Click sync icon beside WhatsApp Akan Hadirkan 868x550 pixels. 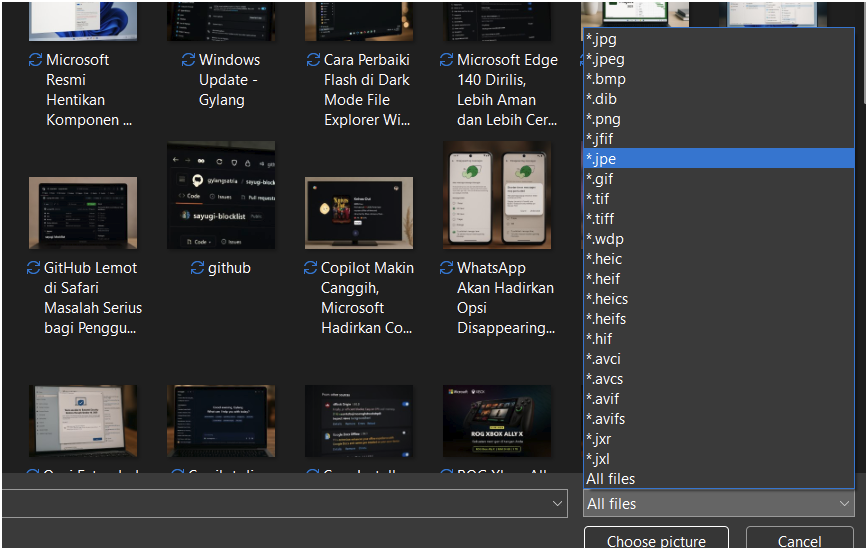(446, 268)
